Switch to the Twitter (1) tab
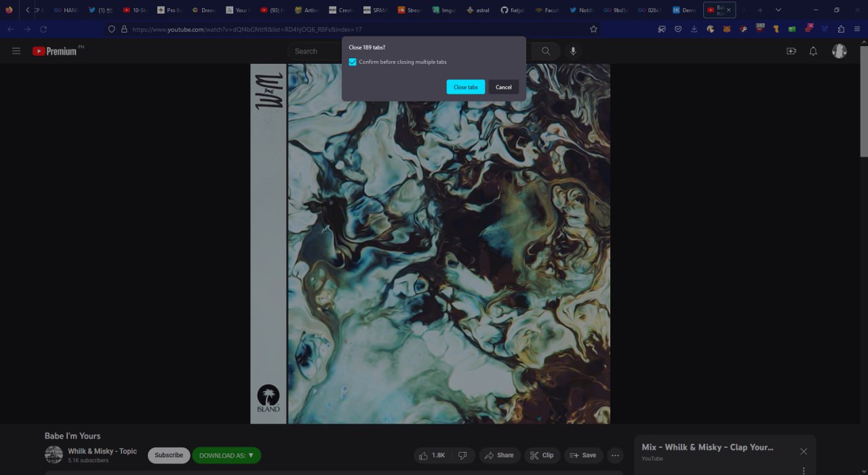 100,10
